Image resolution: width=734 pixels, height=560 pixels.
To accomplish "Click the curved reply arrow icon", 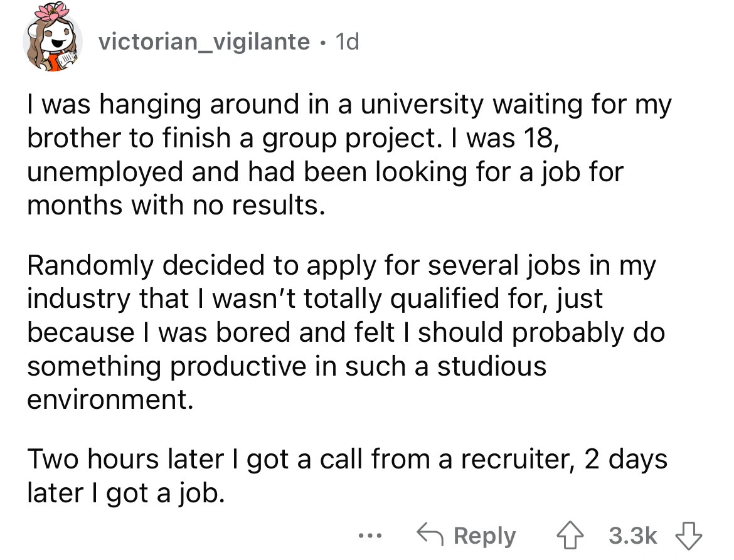I will pos(430,536).
